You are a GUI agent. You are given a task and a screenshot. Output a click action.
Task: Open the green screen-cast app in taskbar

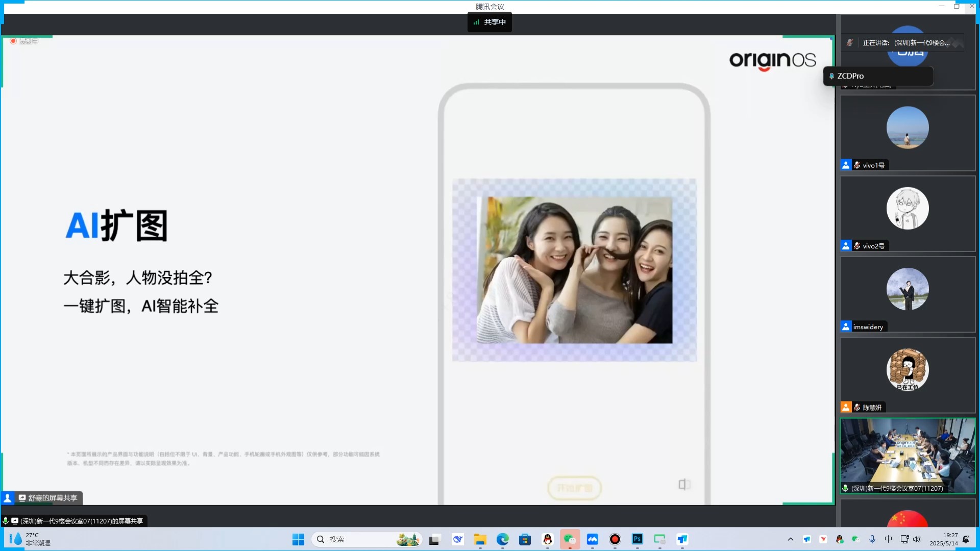click(x=660, y=539)
